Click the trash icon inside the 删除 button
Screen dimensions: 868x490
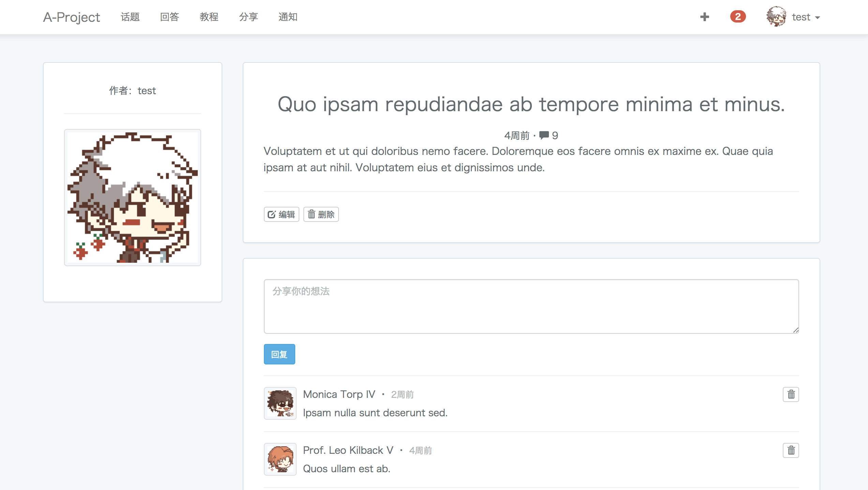pyautogui.click(x=312, y=214)
